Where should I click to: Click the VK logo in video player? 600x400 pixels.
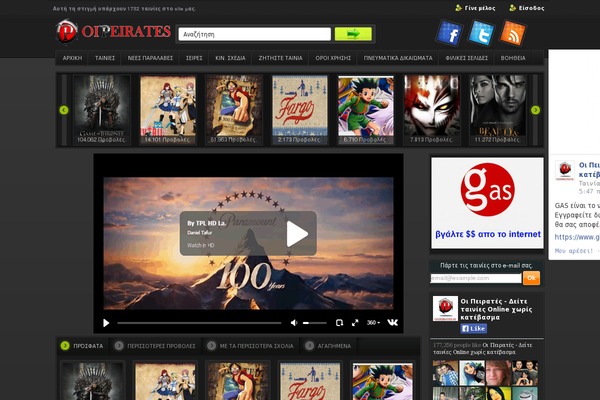pos(392,323)
